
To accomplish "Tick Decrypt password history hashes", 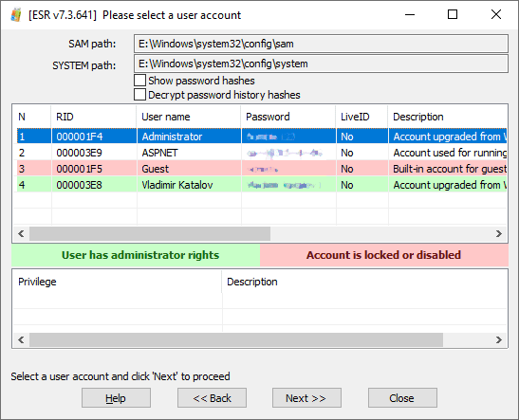I will click(x=139, y=95).
